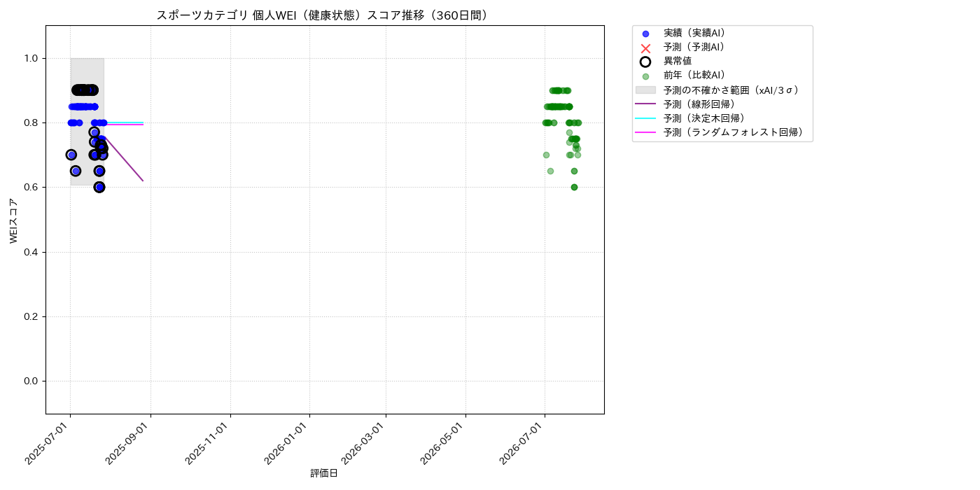
Task: Click the black circle legend marker for 異常値
Action: (x=645, y=62)
